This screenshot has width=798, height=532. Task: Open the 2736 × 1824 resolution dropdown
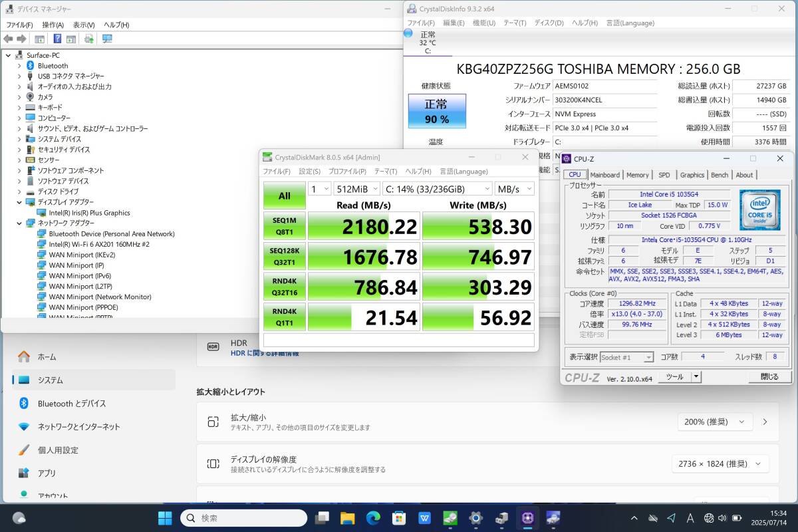click(720, 464)
